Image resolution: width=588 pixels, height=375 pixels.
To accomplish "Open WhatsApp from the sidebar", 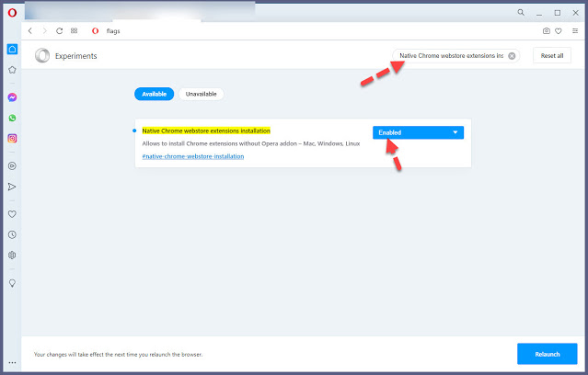I will coord(12,118).
